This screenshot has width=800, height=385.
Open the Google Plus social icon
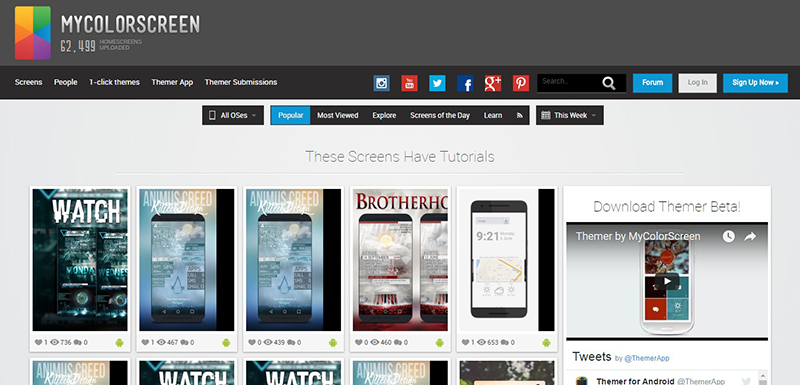(493, 83)
